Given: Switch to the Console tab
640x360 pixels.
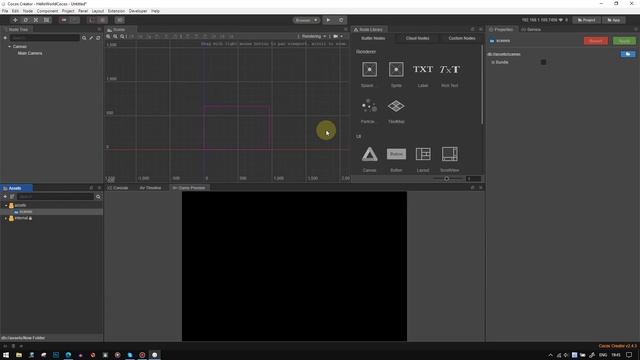Looking at the screenshot, I should (x=118, y=188).
